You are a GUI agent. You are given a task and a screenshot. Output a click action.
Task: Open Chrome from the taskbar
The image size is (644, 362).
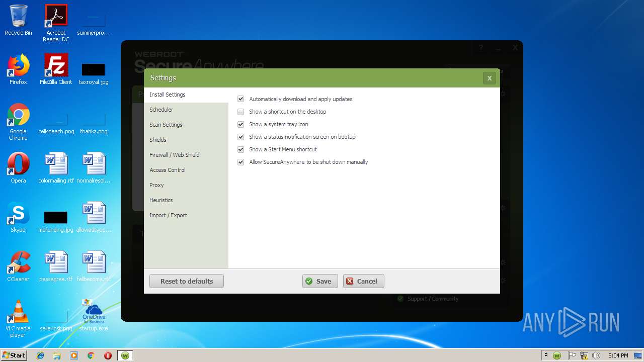coord(91,355)
